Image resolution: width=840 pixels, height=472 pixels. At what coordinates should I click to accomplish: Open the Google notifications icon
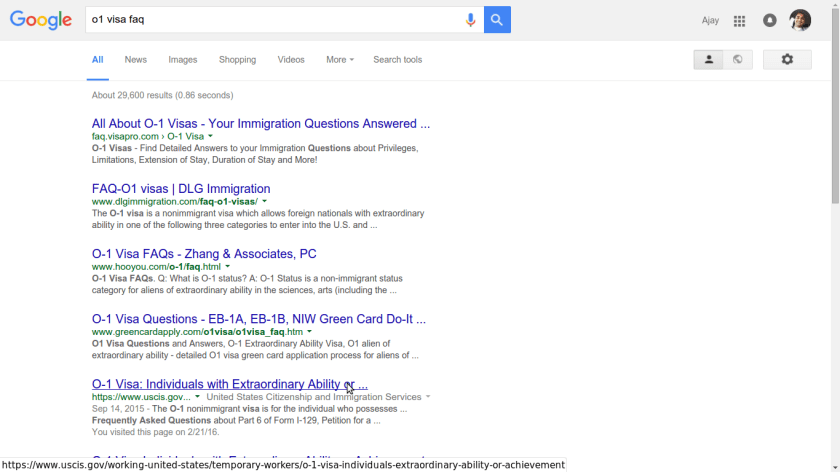[x=769, y=21]
